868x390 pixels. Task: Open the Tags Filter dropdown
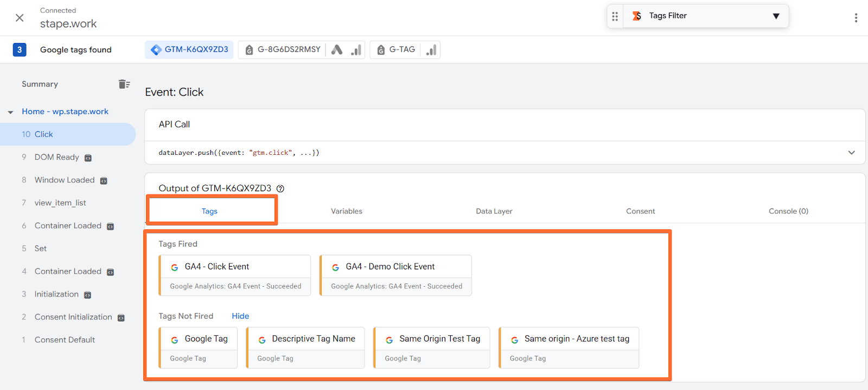click(x=776, y=16)
